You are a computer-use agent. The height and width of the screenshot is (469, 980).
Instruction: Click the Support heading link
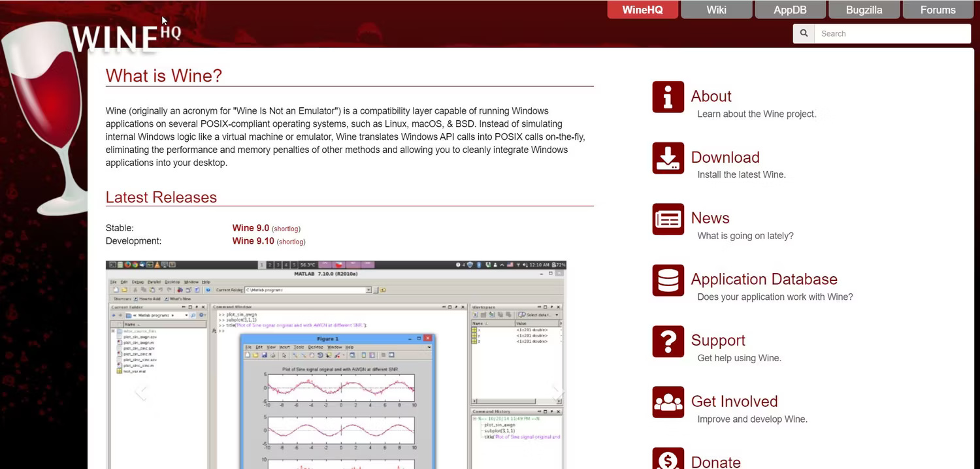coord(718,340)
